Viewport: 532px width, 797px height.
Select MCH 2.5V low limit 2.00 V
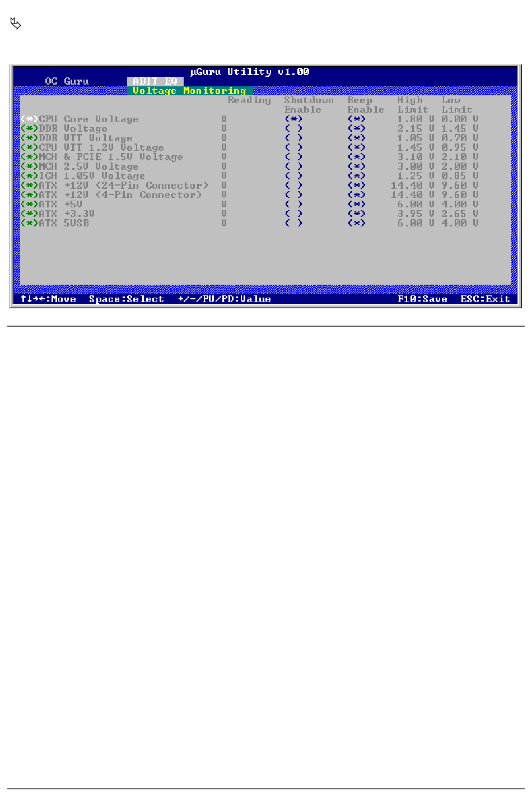click(x=460, y=166)
